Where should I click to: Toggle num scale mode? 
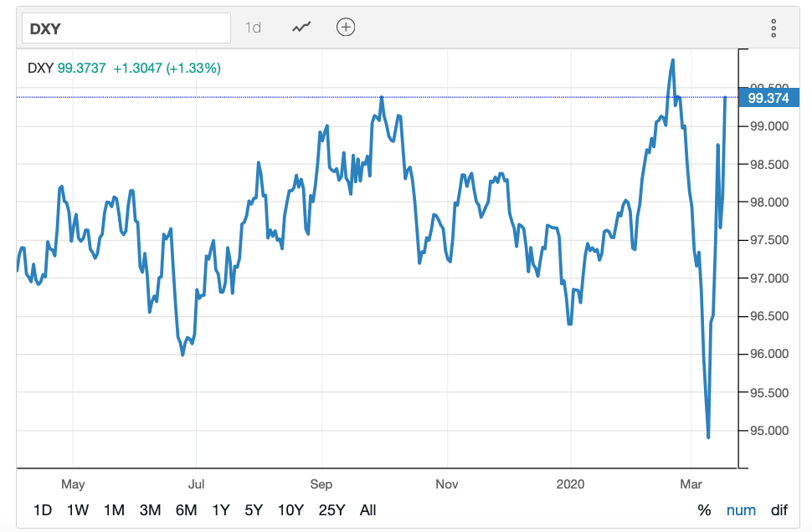pyautogui.click(x=740, y=510)
